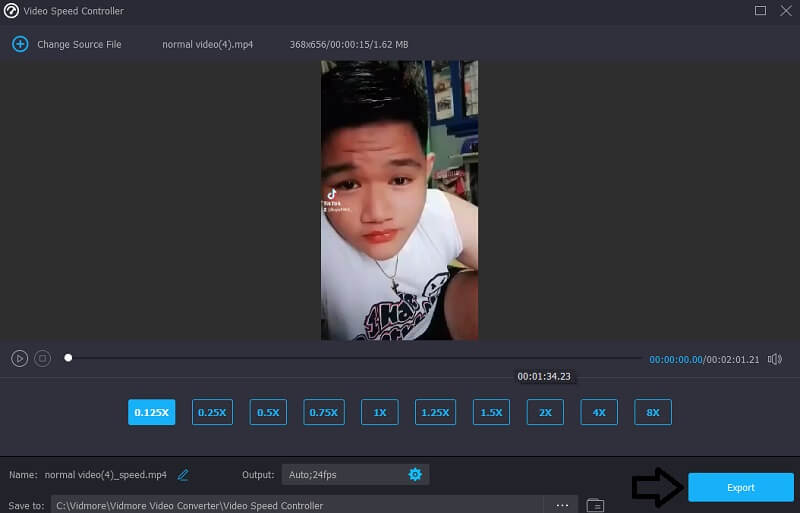Apply the 8X speed option
Viewport: 800px width, 513px height.
click(652, 412)
